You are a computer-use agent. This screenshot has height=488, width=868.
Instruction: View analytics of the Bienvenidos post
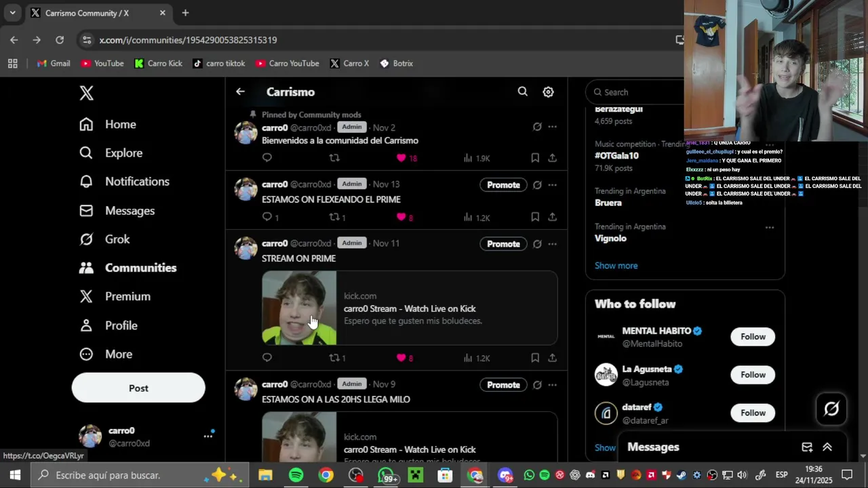point(476,158)
